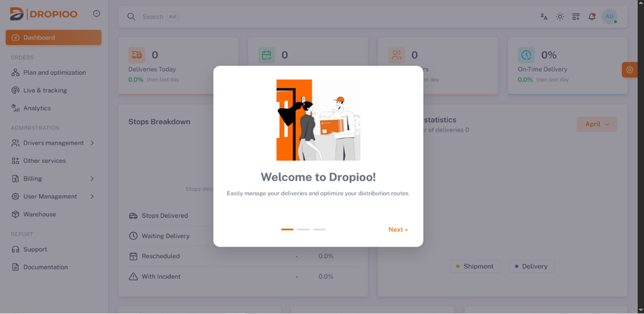Screen dimensions: 644x314
Task: Click the Deliveries Today label
Action: (152, 69)
